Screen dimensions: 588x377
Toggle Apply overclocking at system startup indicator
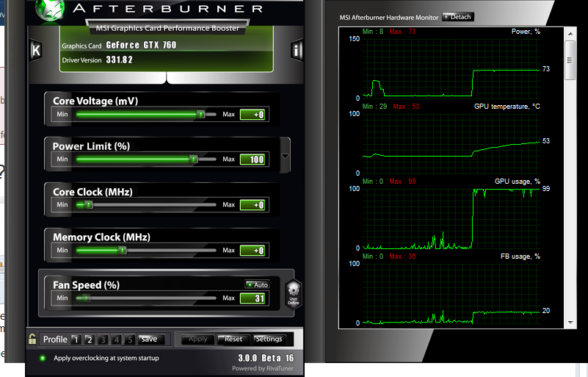coord(43,358)
